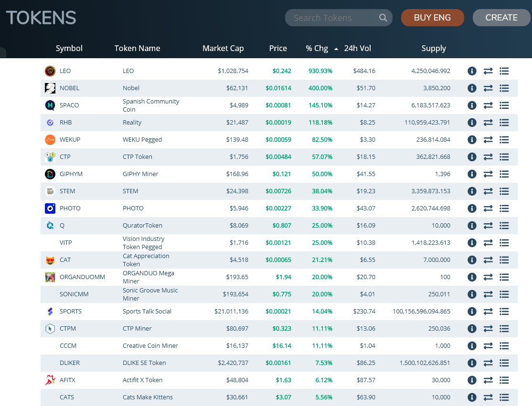The width and height of the screenshot is (532, 406).
Task: Sort table by Market Cap column
Action: pyautogui.click(x=223, y=49)
